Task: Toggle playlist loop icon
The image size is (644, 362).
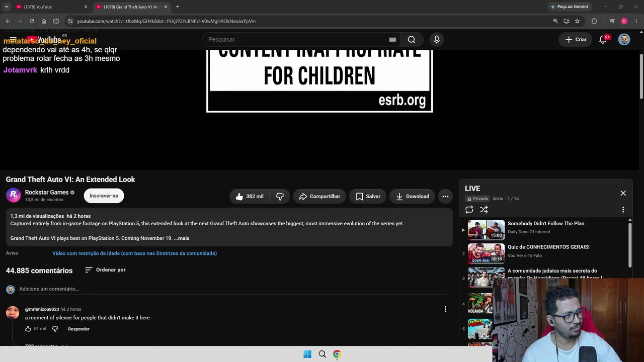Action: 469,210
